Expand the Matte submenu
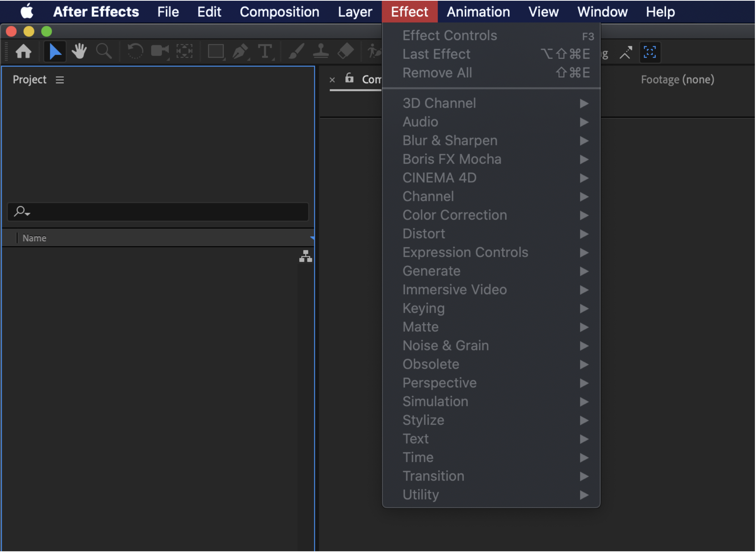 coord(491,327)
